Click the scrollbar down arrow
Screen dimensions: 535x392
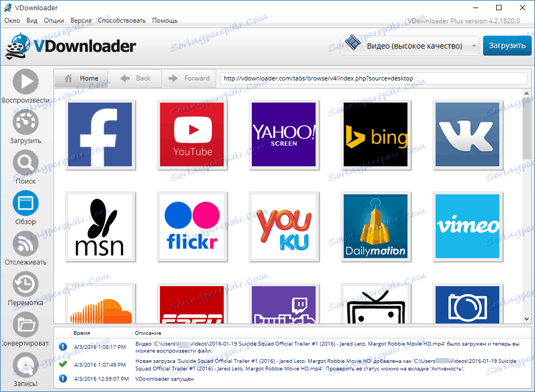click(526, 318)
